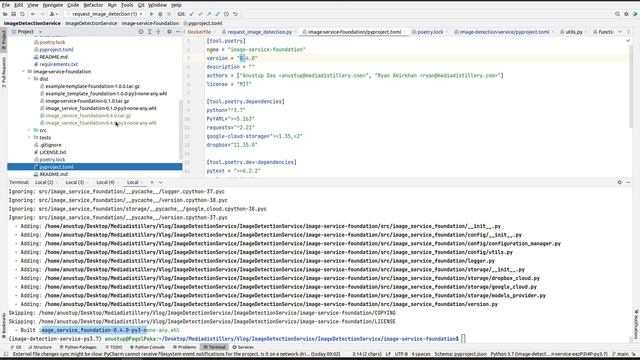The image size is (640, 360).
Task: Click the Stop button in the toolbar
Action: (x=169, y=14)
